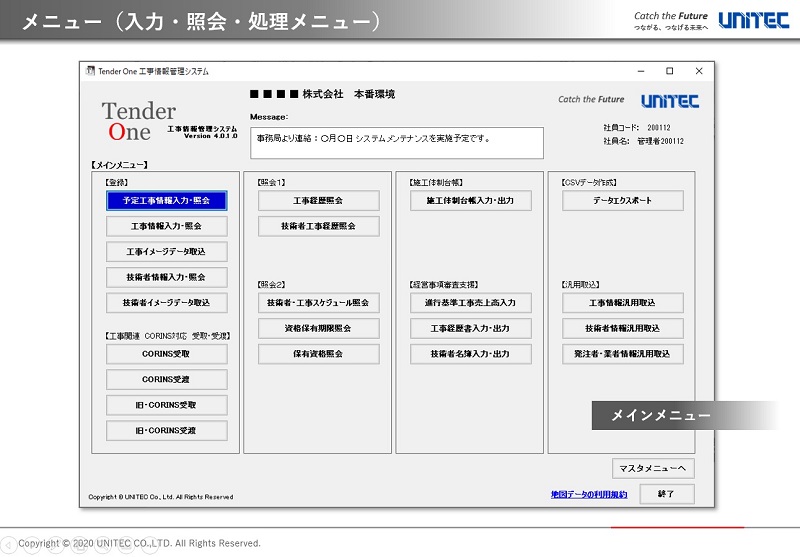Click the CORINS受渡 button

point(166,379)
